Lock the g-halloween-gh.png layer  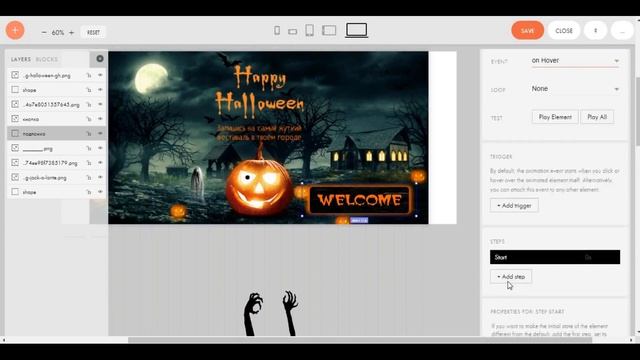89,76
